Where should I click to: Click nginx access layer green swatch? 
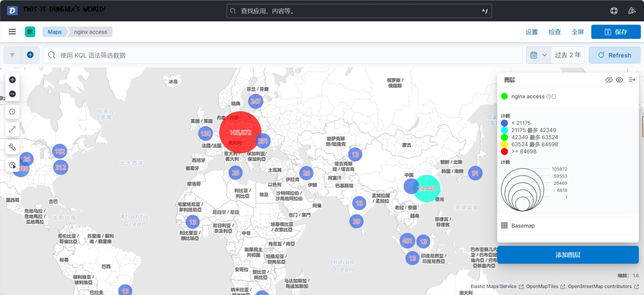(x=504, y=97)
